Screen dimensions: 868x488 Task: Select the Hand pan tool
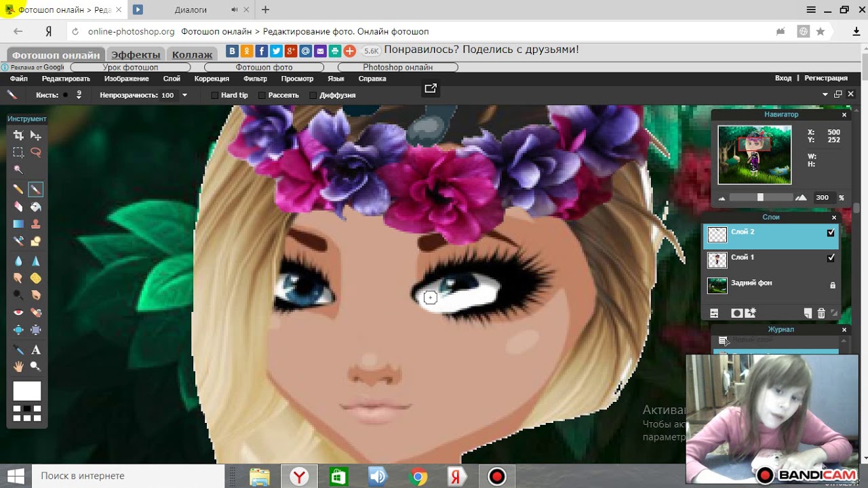[x=18, y=367]
